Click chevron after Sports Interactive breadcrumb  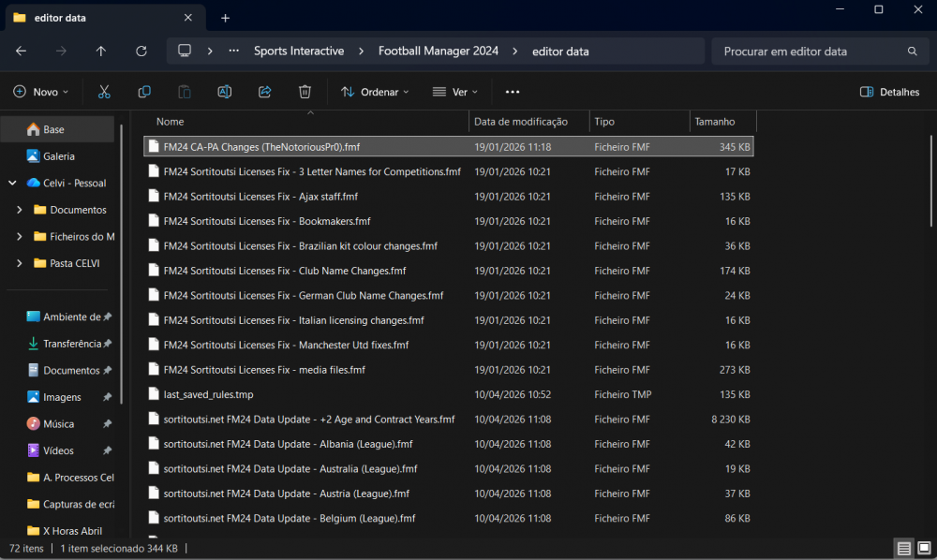tap(361, 52)
